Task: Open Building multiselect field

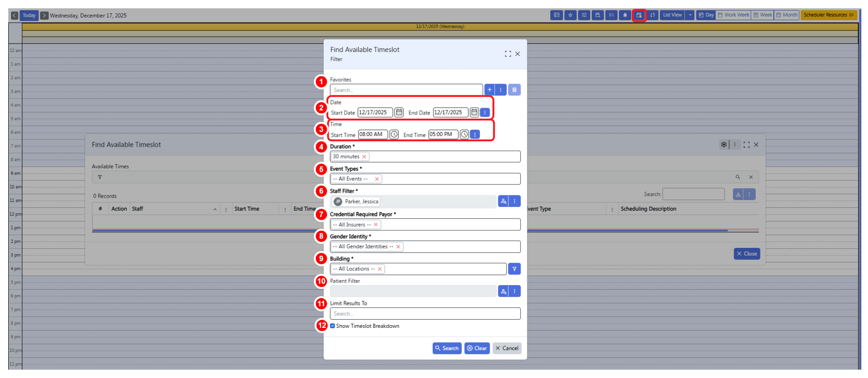Action: tap(418, 269)
